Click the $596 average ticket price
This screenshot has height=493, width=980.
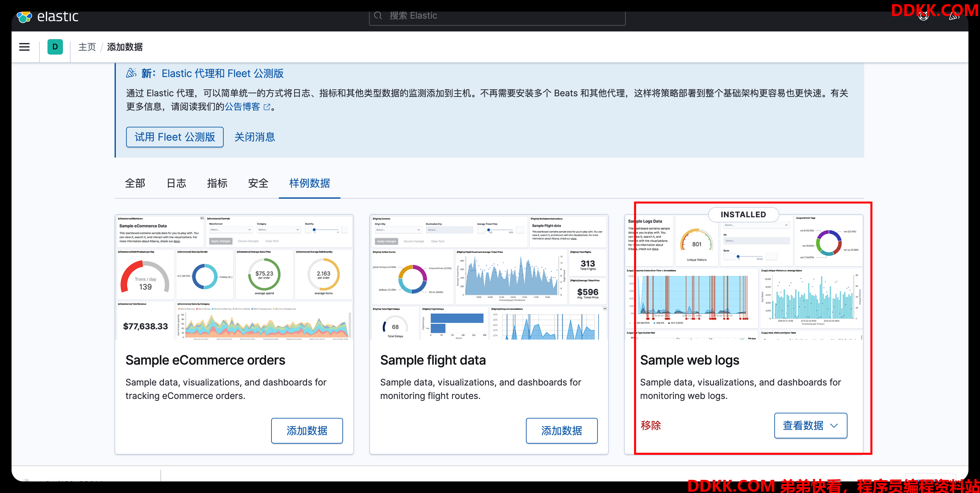588,292
